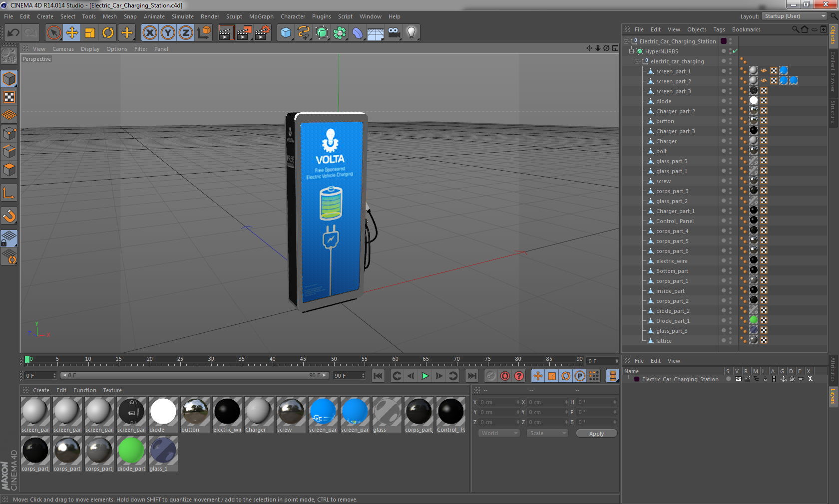The height and width of the screenshot is (504, 839).
Task: Click the current frame 0 F field
Action: tap(40, 375)
